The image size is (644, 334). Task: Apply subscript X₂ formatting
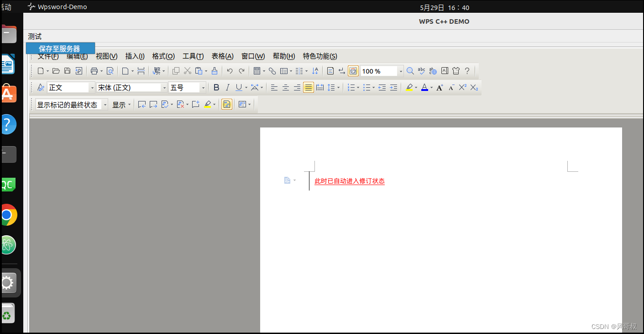click(x=474, y=87)
